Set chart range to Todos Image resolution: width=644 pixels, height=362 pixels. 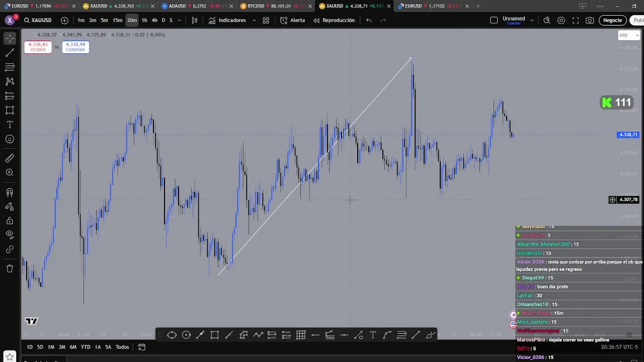[122, 347]
